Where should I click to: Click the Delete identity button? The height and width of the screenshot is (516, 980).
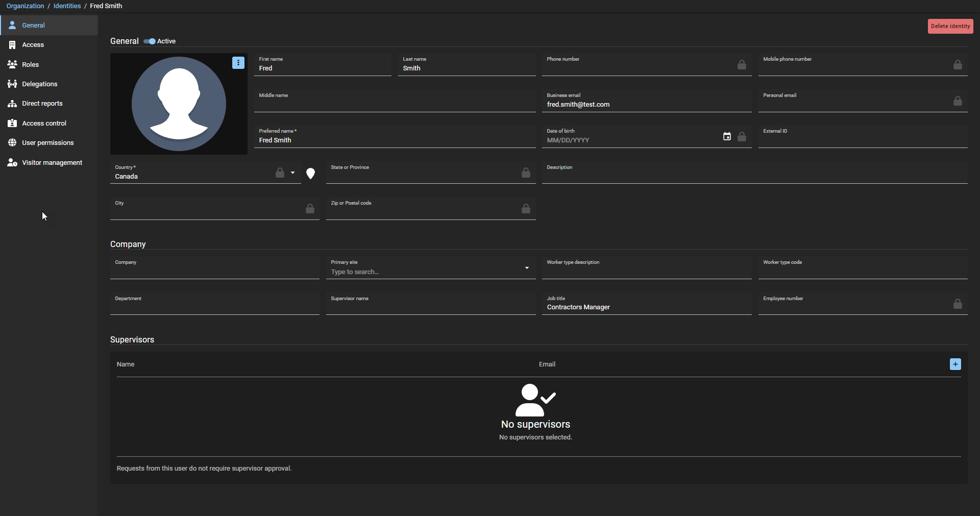[x=950, y=26]
